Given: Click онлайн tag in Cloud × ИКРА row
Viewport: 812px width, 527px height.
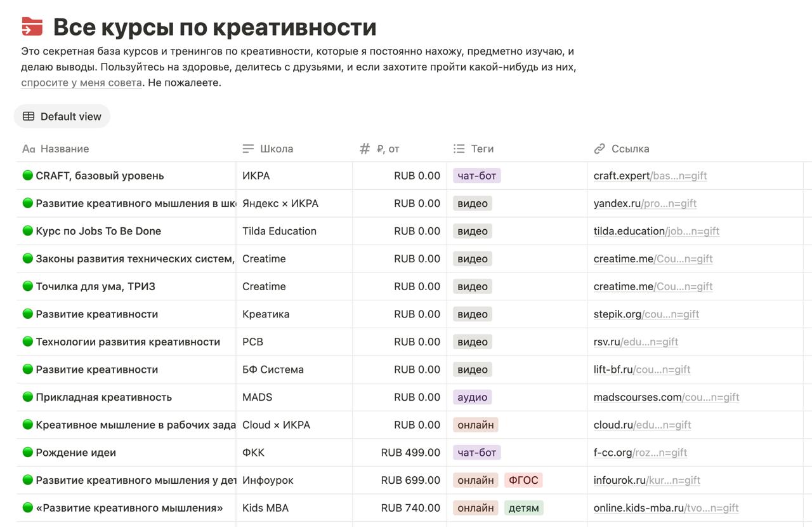Looking at the screenshot, I should (476, 425).
